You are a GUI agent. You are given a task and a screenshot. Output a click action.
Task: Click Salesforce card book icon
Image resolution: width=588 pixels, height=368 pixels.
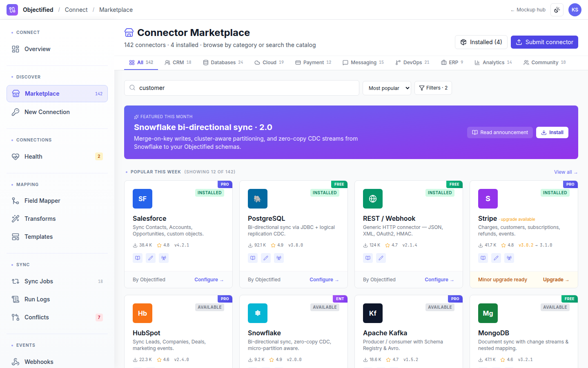tap(138, 258)
